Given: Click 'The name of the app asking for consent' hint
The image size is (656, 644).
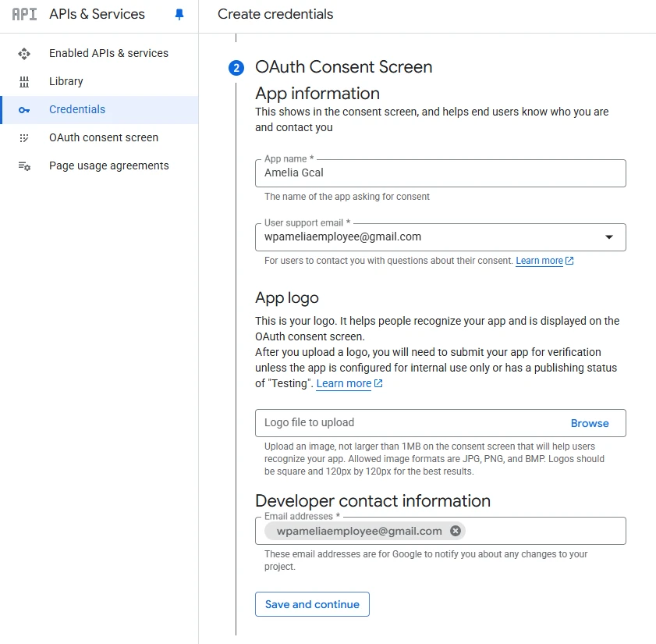Looking at the screenshot, I should pos(347,197).
